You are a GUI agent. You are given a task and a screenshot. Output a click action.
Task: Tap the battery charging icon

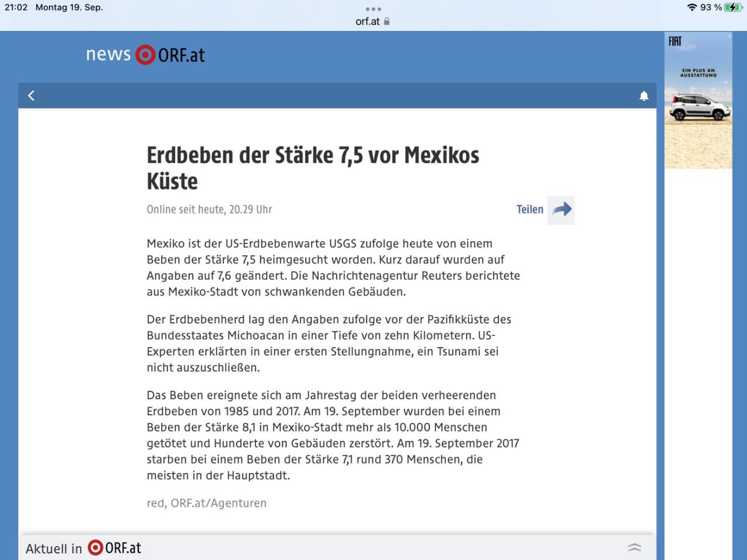pyautogui.click(x=732, y=8)
